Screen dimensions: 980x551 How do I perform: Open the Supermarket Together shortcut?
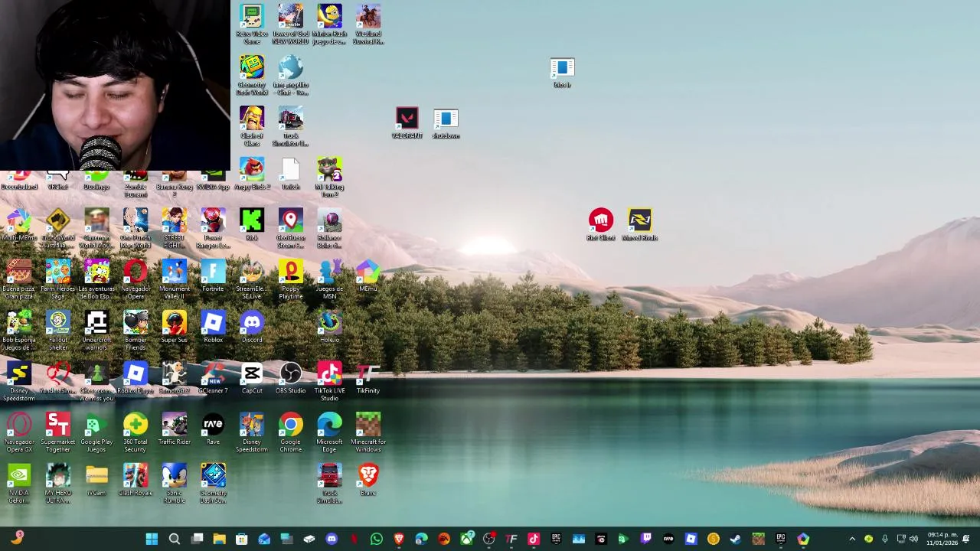click(58, 432)
